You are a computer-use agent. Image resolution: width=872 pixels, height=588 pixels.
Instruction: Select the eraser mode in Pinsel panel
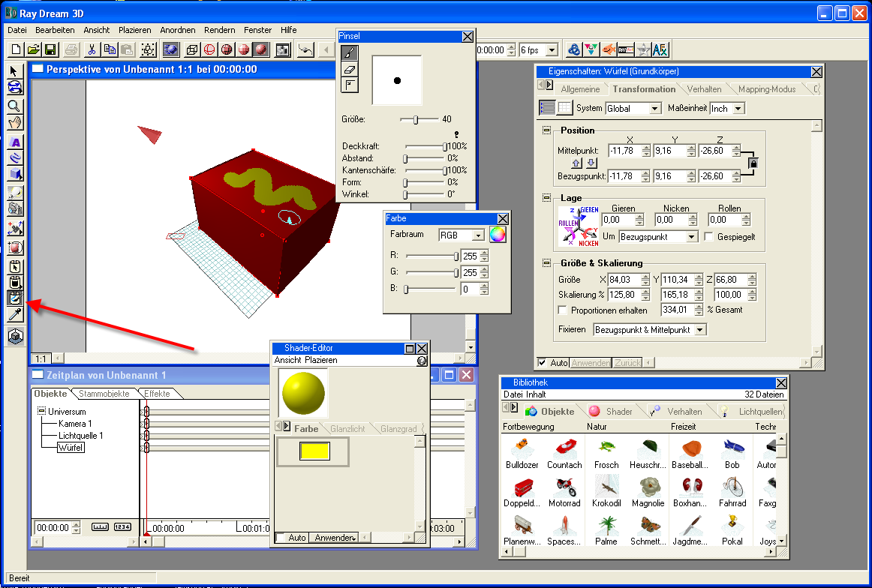[349, 70]
